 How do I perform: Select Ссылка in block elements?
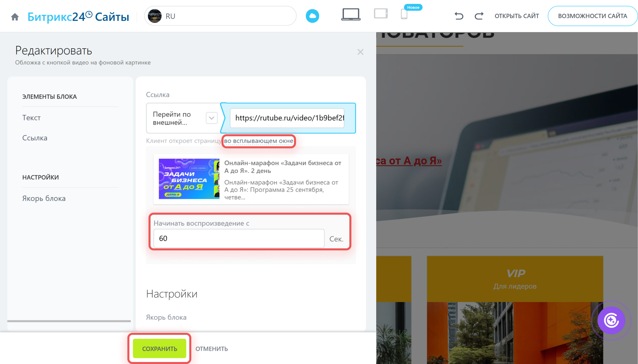pos(35,138)
